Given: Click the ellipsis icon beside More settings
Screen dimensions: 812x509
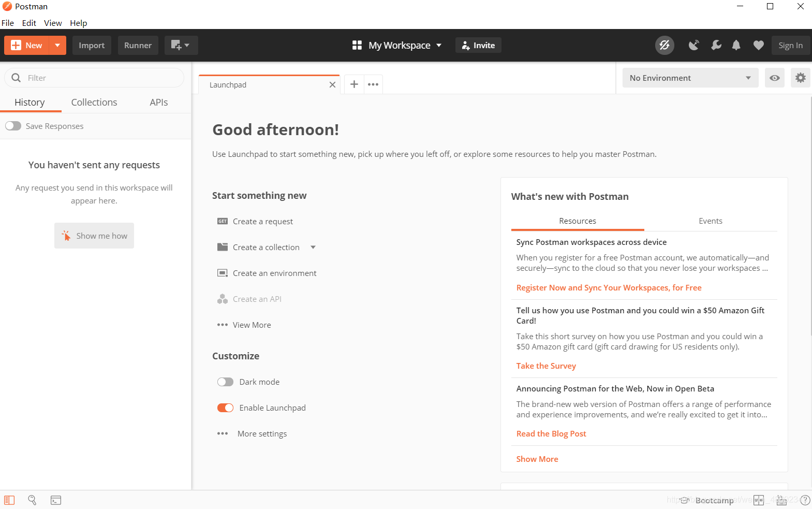Looking at the screenshot, I should [223, 433].
